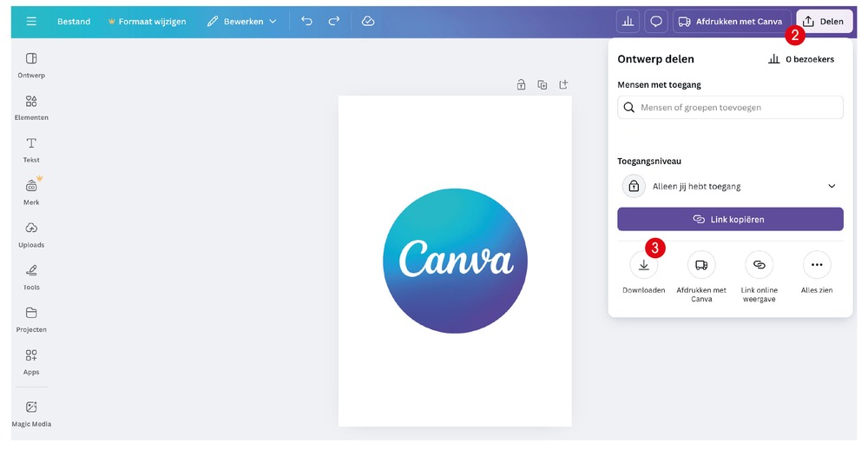The width and height of the screenshot is (868, 457).
Task: Open the Uploads sidebar panel
Action: point(31,235)
